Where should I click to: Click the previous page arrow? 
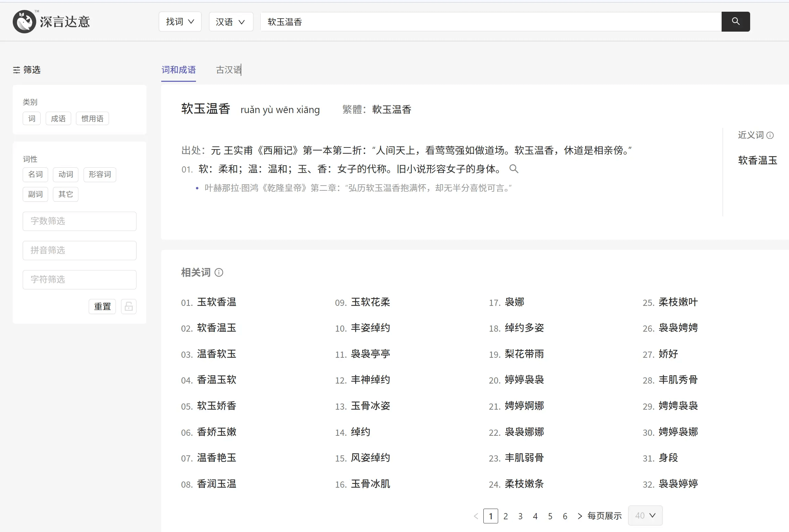(476, 516)
